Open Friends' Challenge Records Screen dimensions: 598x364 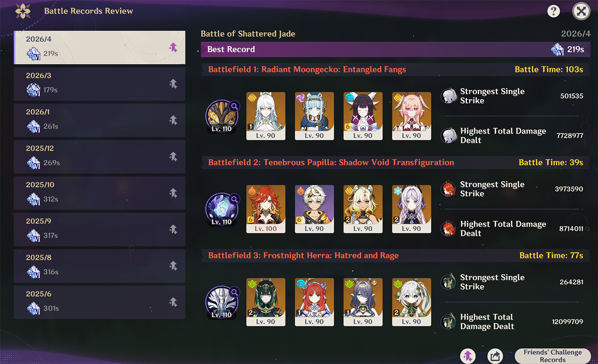(x=553, y=356)
